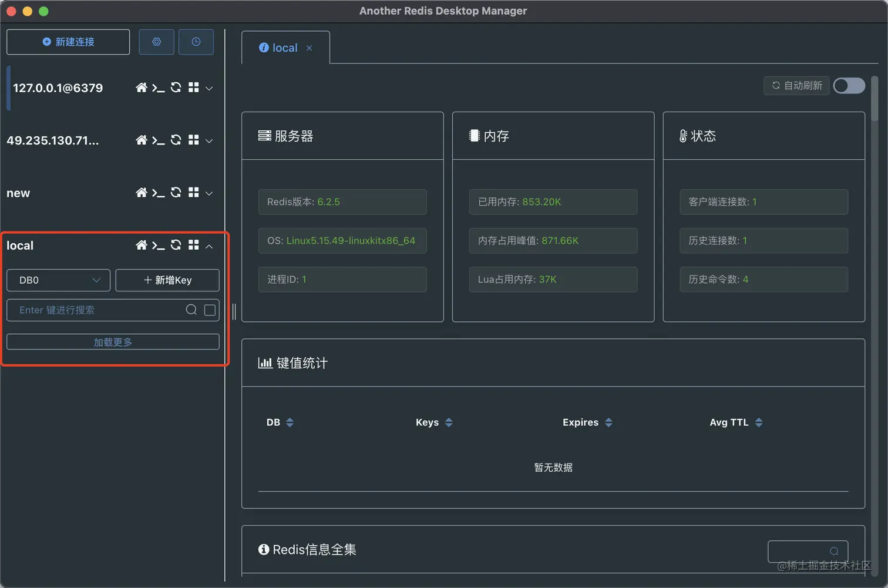Refresh the new connection
The image size is (888, 588).
176,193
